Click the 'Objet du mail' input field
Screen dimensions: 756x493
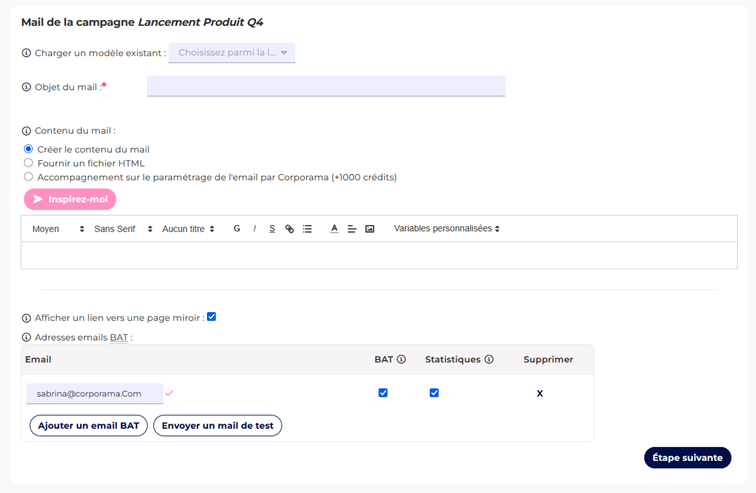326,87
